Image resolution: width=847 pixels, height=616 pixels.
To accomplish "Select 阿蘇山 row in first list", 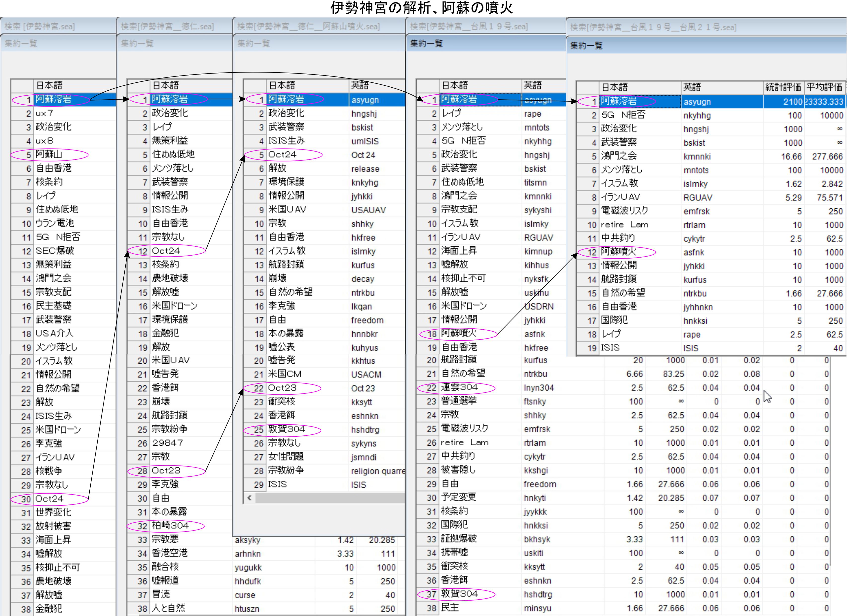I will [x=49, y=154].
